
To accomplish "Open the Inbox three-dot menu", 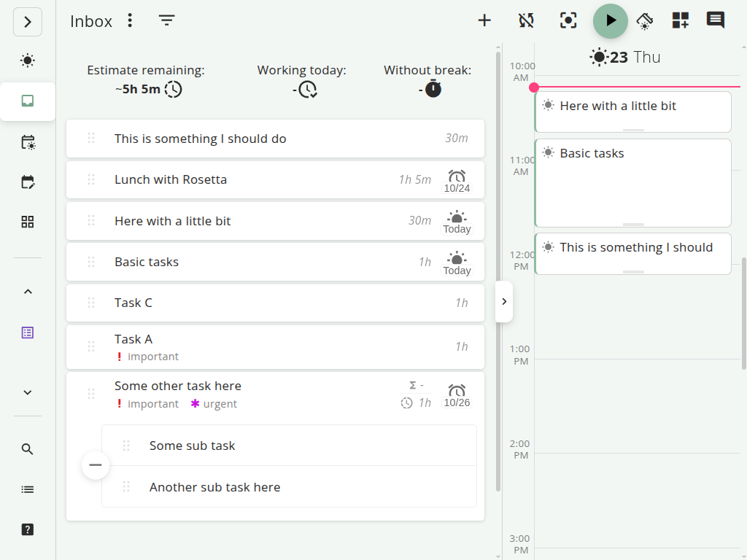I will [x=130, y=20].
